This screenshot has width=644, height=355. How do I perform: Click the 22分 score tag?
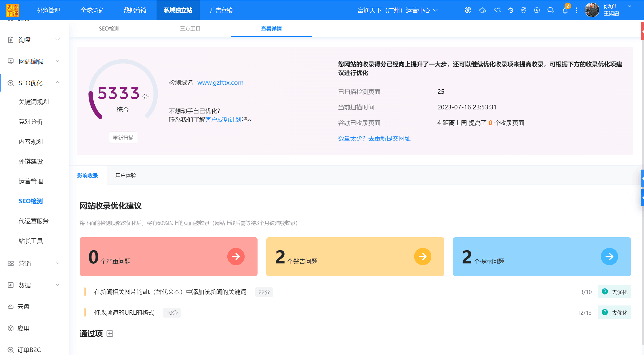click(x=264, y=292)
